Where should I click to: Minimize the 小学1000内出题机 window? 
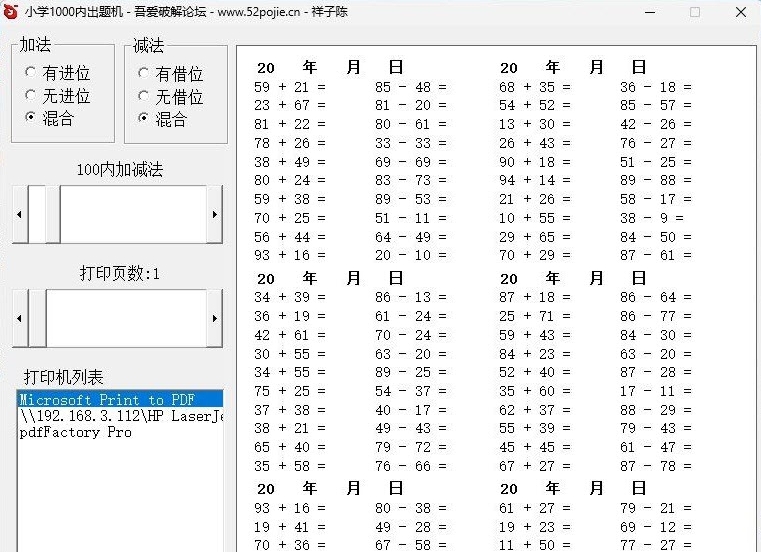[x=650, y=12]
